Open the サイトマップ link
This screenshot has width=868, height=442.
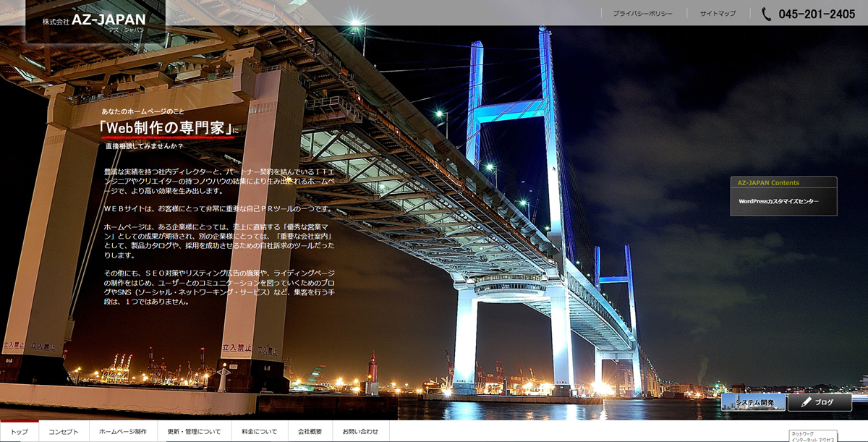(x=718, y=14)
